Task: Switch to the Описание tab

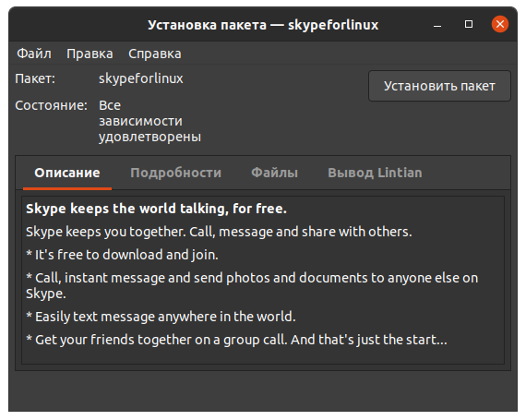Action: 67,173
